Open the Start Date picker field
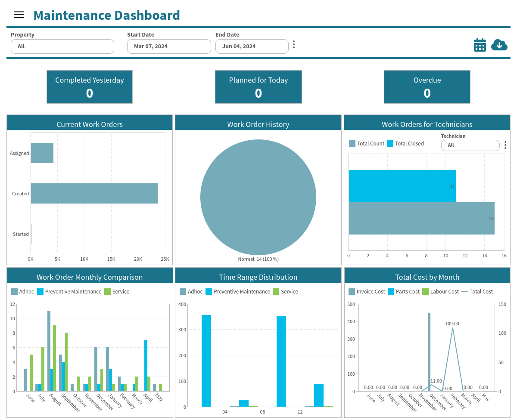This screenshot has height=420, width=517. click(x=169, y=46)
